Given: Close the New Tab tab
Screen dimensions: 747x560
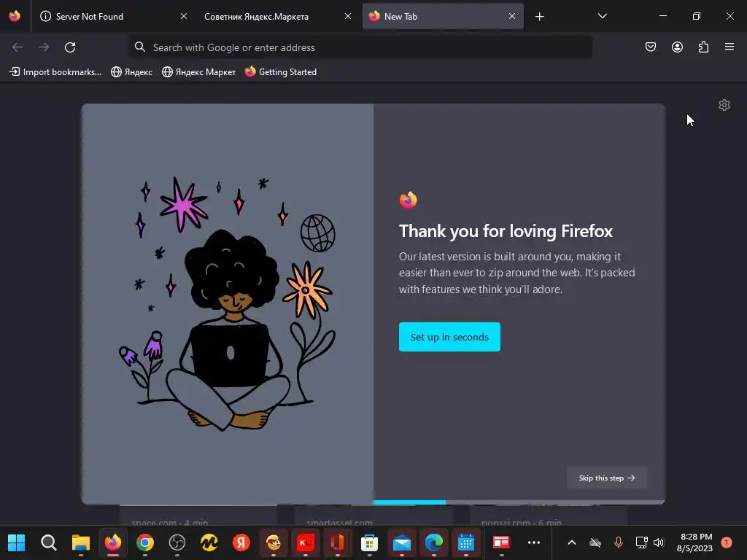Looking at the screenshot, I should (512, 16).
